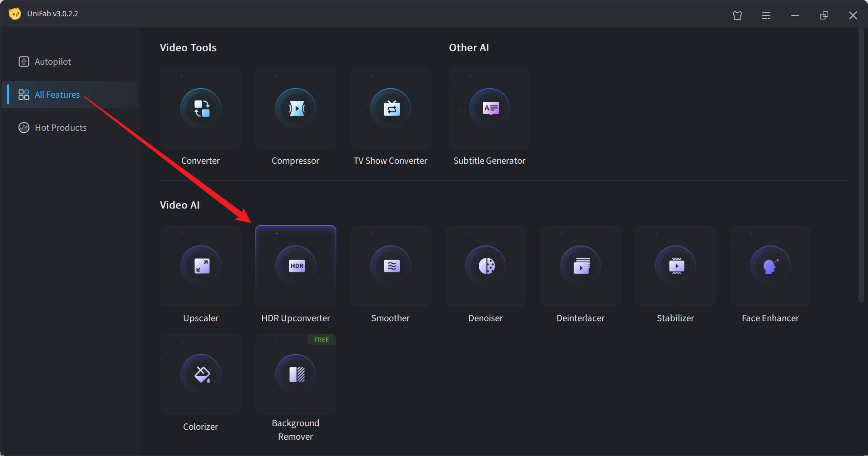
Task: Click the Face Enhancer label
Action: tap(770, 318)
